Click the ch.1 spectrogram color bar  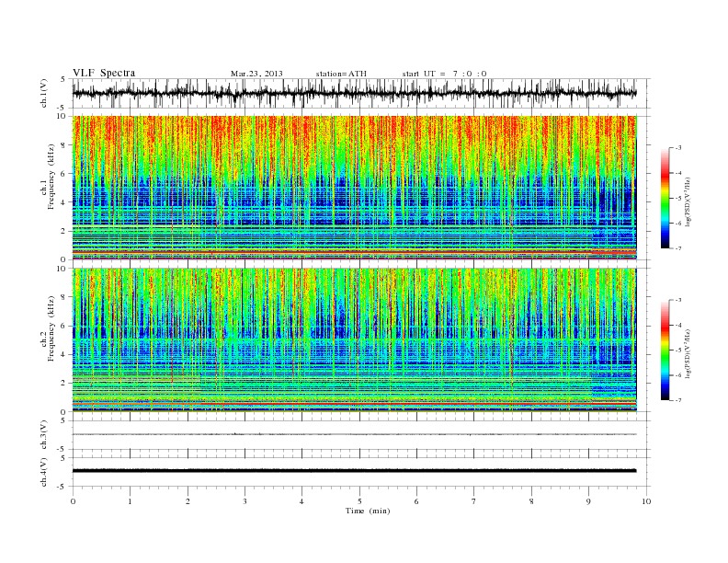click(665, 198)
